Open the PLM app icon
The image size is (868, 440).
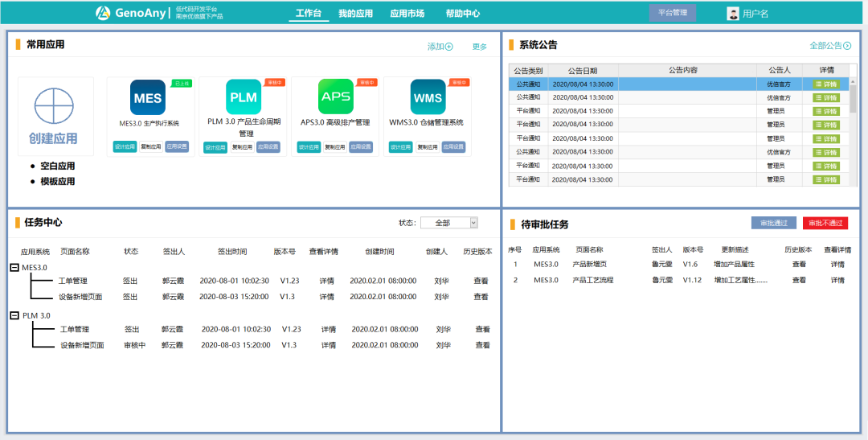[243, 97]
